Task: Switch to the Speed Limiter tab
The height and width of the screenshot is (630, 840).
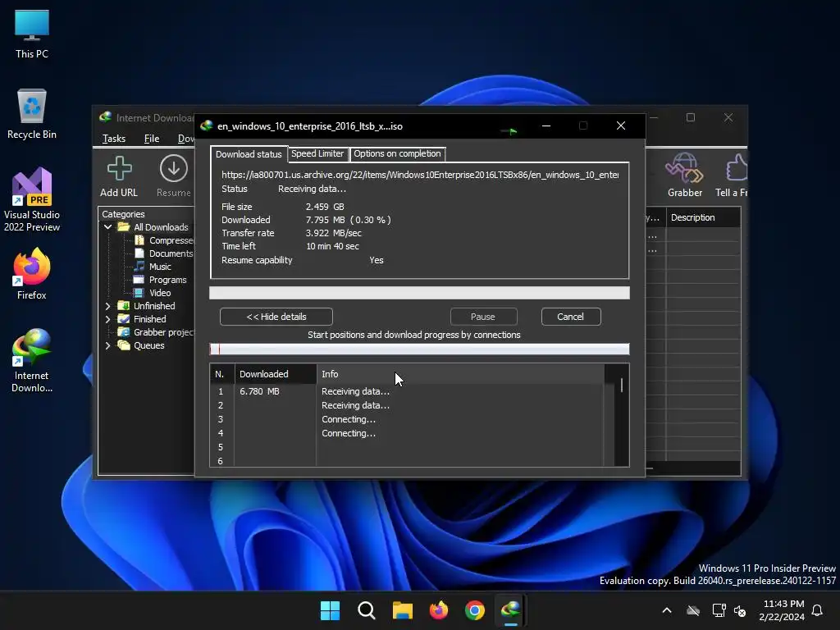Action: [317, 154]
